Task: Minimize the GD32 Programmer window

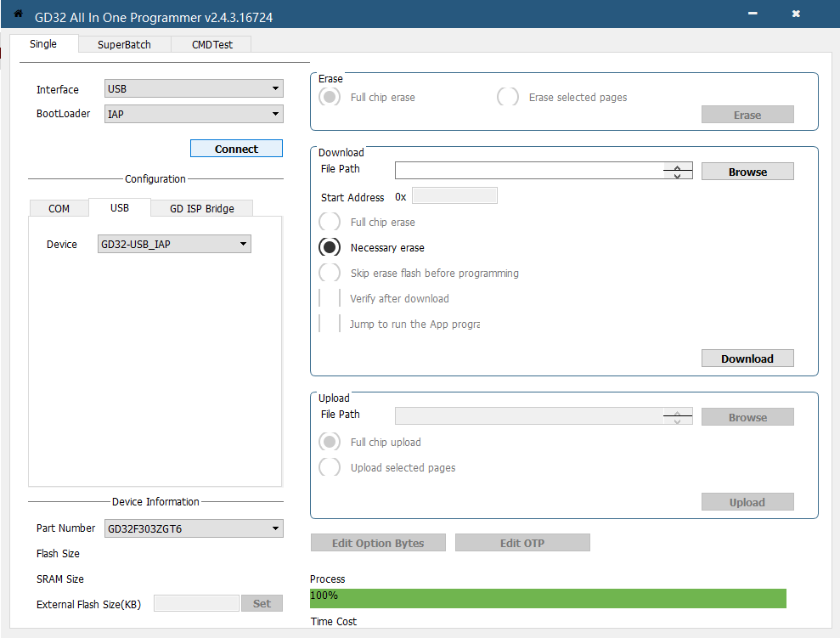Action: pos(753,14)
